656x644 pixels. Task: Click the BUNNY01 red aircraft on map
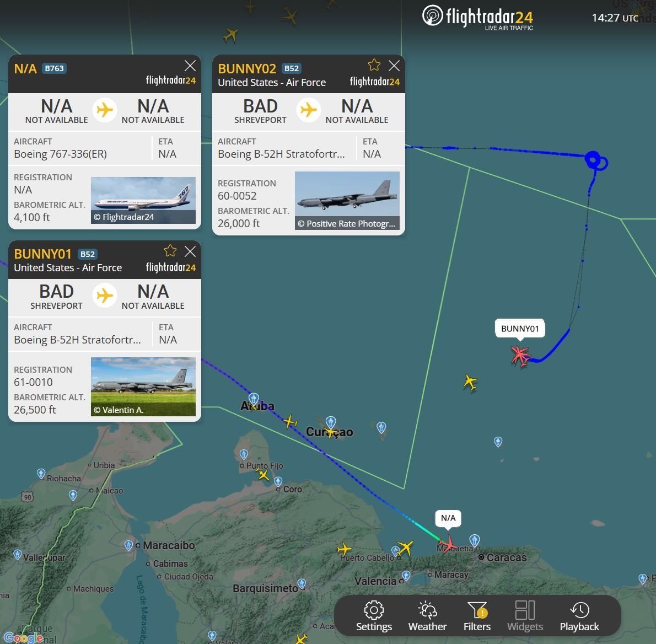520,356
